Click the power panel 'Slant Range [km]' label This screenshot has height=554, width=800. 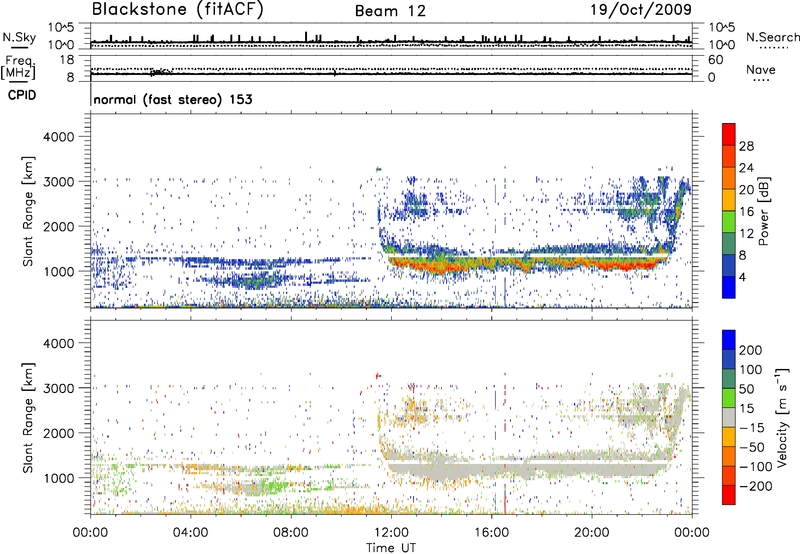pyautogui.click(x=28, y=211)
